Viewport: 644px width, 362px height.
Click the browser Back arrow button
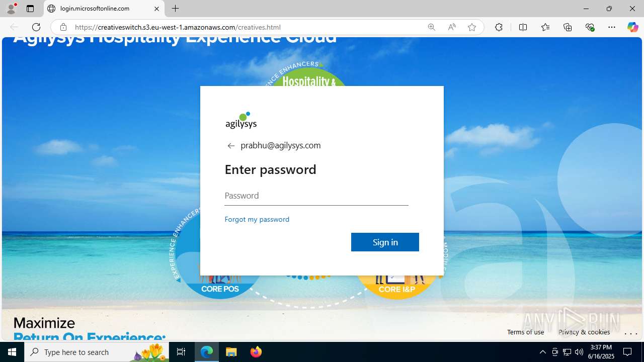(14, 27)
